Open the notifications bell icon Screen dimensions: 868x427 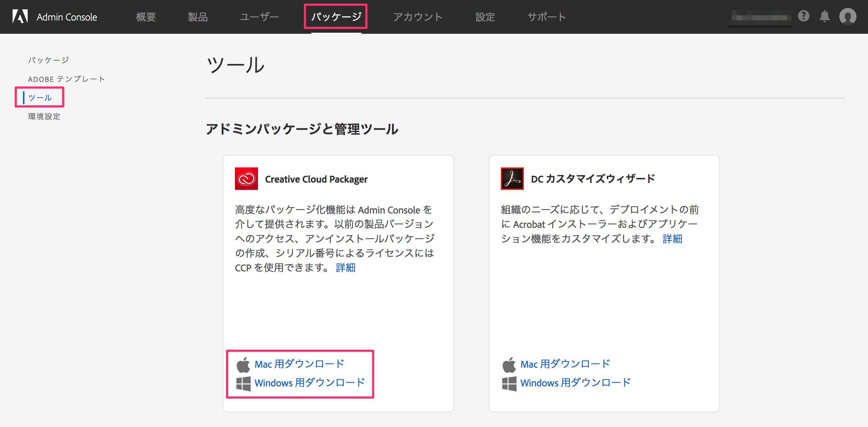(x=825, y=17)
